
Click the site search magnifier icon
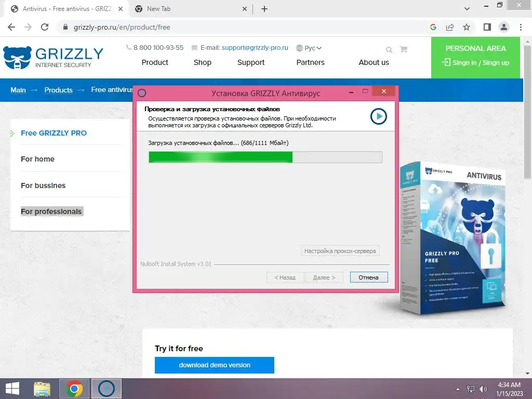389,49
